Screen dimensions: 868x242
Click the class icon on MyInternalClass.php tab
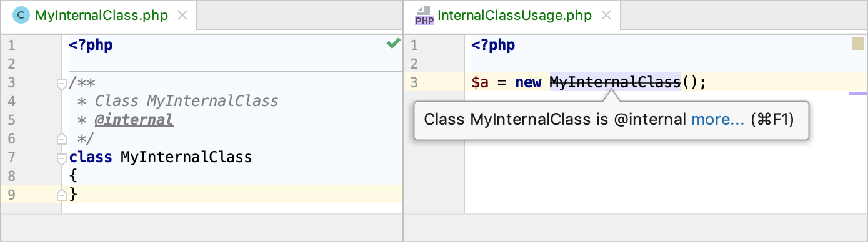pyautogui.click(x=22, y=16)
